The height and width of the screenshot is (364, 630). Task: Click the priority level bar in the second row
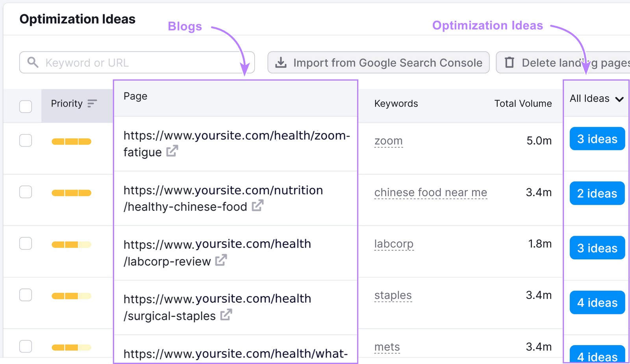click(x=71, y=192)
